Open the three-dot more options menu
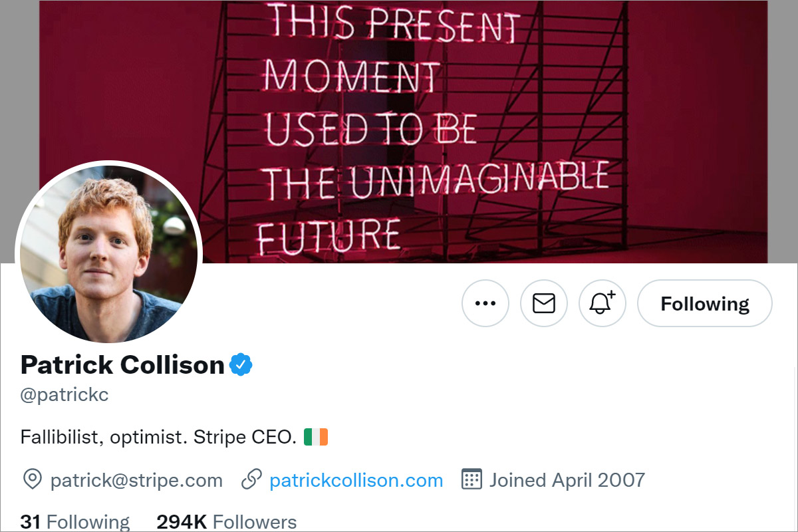 pos(485,304)
